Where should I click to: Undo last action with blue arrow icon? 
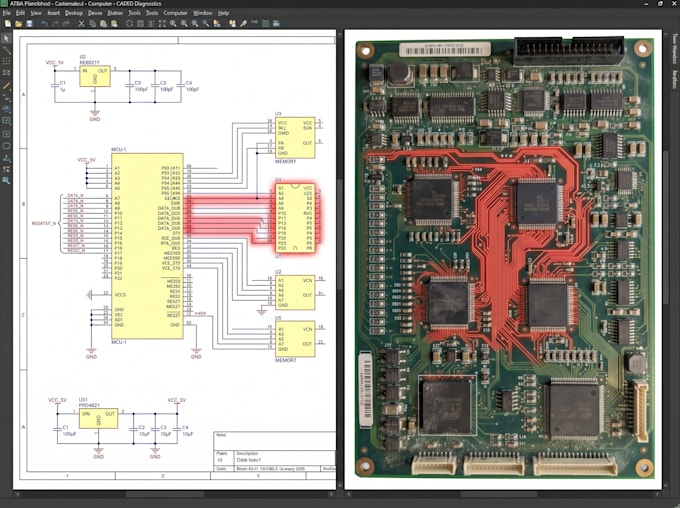pos(44,23)
